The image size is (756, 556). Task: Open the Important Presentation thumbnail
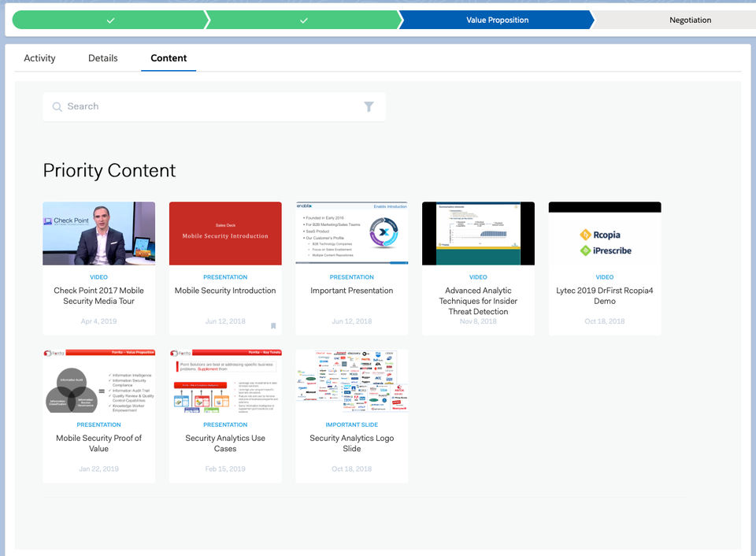pyautogui.click(x=351, y=233)
